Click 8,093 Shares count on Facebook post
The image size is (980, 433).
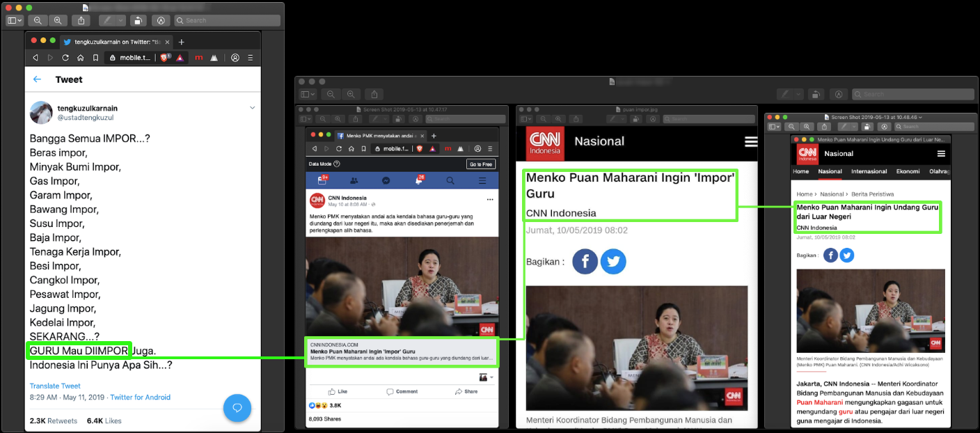[324, 419]
